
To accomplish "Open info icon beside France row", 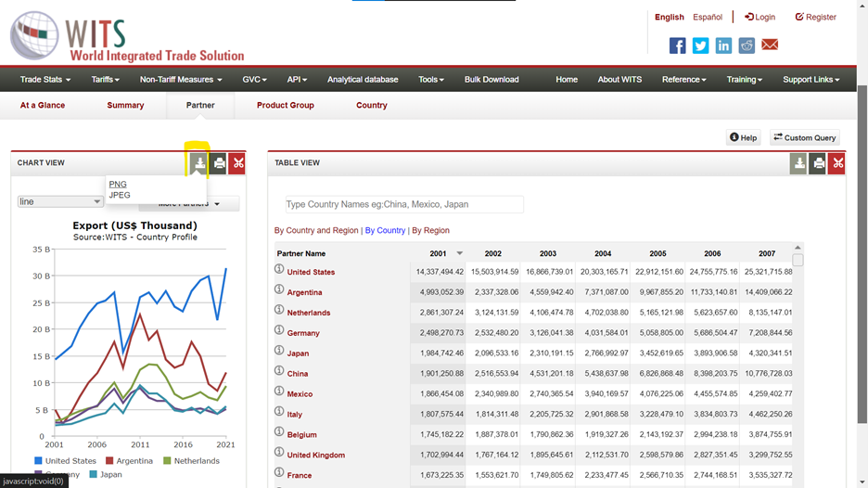I will (279, 472).
